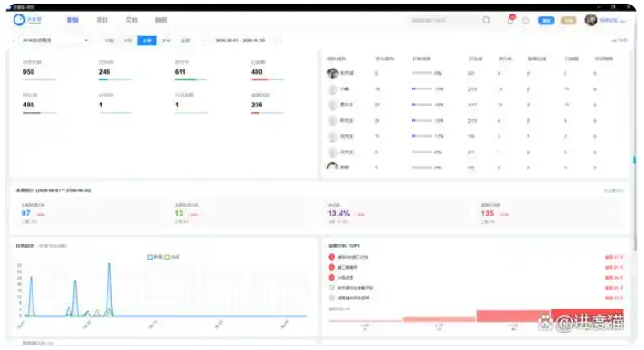Click the gold pill button in the header
Viewport: 644px width, 350px height.
tap(568, 21)
